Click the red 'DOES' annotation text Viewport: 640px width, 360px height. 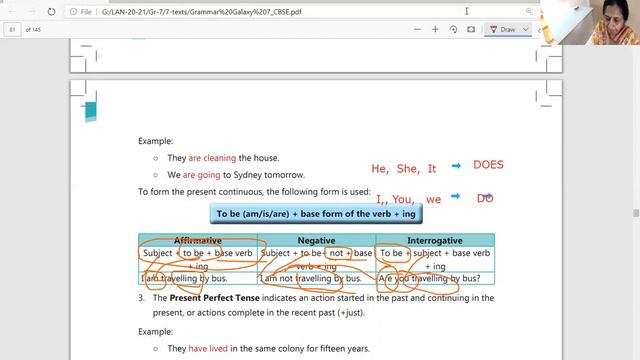(x=488, y=165)
